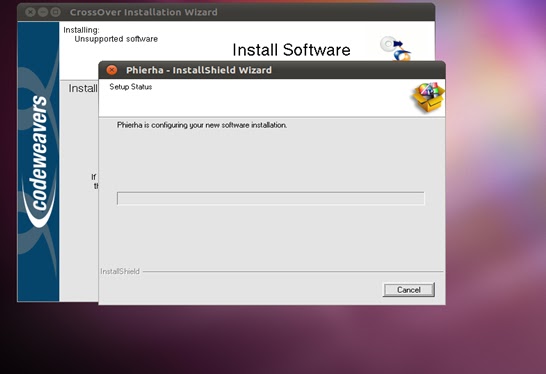Viewport: 546px width, 374px height.
Task: Maximize the CrossOver Installation Wizard window
Action: (x=55, y=12)
